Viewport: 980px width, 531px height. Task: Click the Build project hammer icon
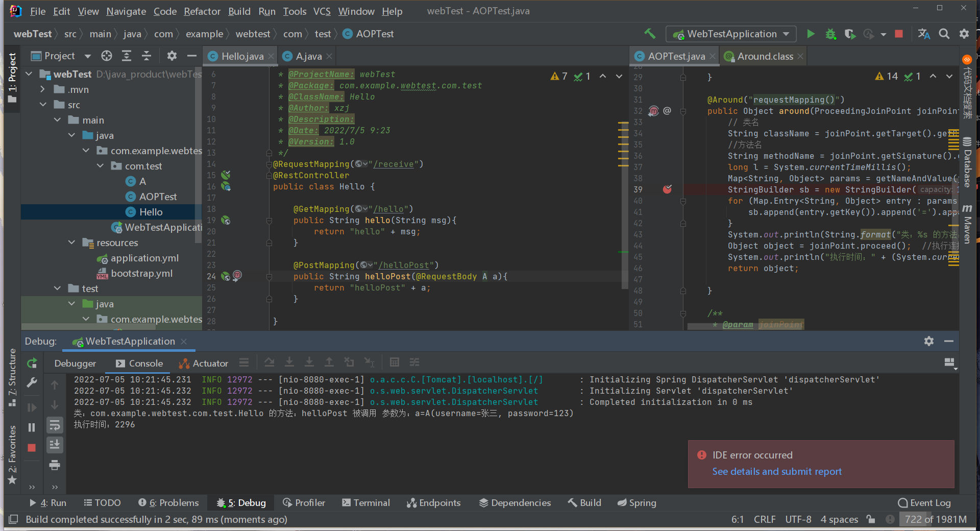pos(650,34)
